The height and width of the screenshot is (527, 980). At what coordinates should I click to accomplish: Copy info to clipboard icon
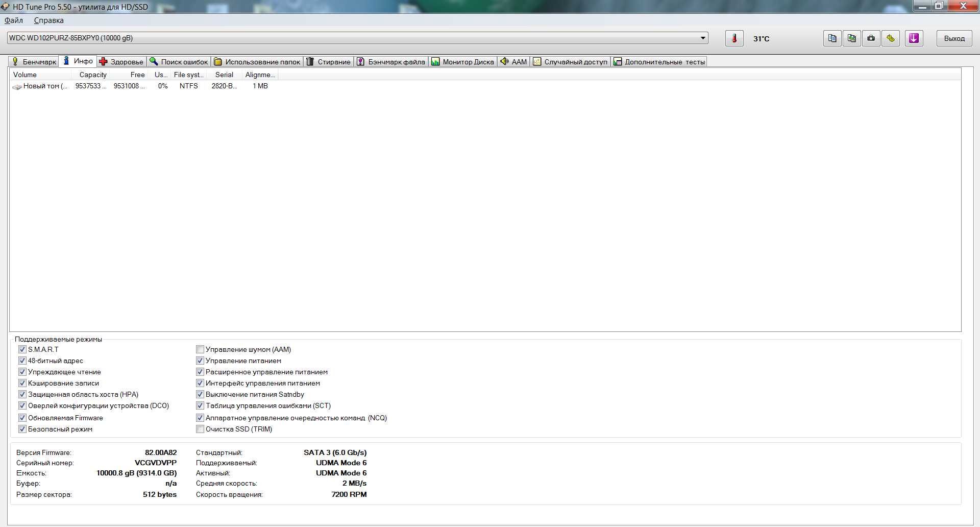(x=832, y=38)
